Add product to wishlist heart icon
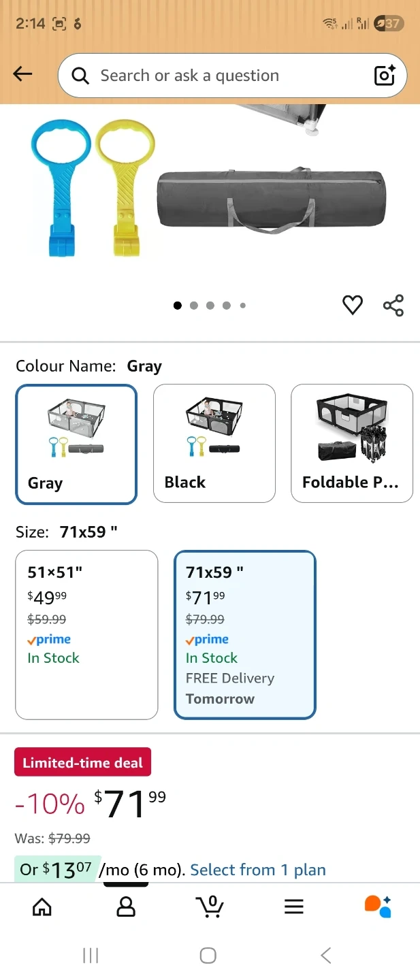420x980 pixels. click(x=352, y=306)
